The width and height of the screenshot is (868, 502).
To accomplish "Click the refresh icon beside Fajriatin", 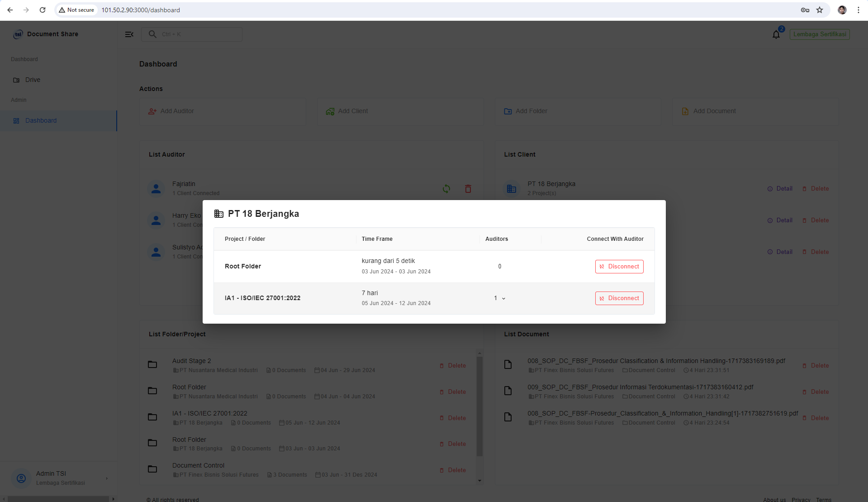I will (446, 189).
